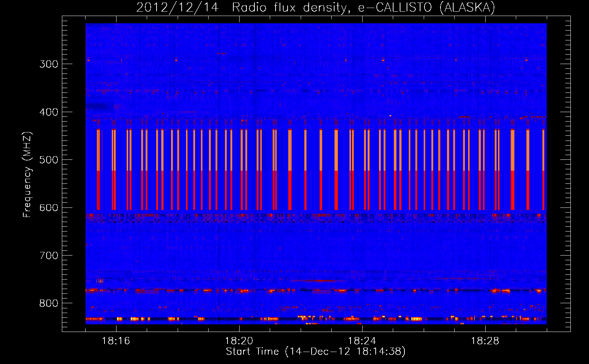This screenshot has height=364, width=589.
Task: Select the 300 frequency tick label
Action: tap(49, 64)
